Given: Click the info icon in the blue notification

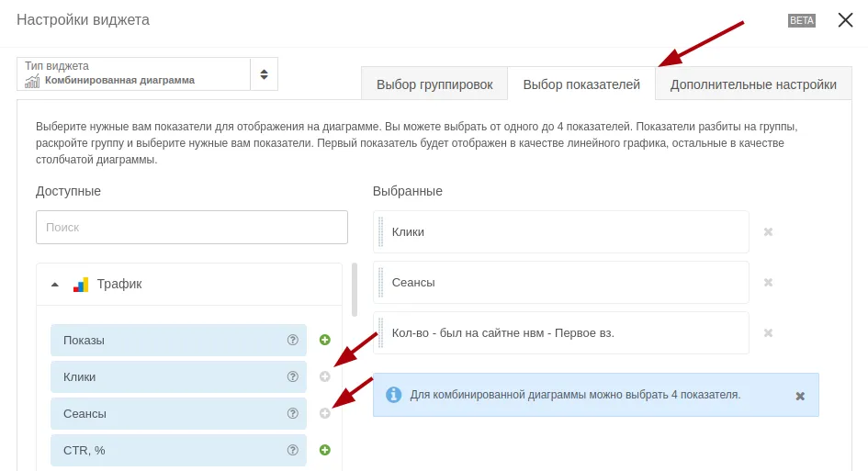Looking at the screenshot, I should pos(394,395).
